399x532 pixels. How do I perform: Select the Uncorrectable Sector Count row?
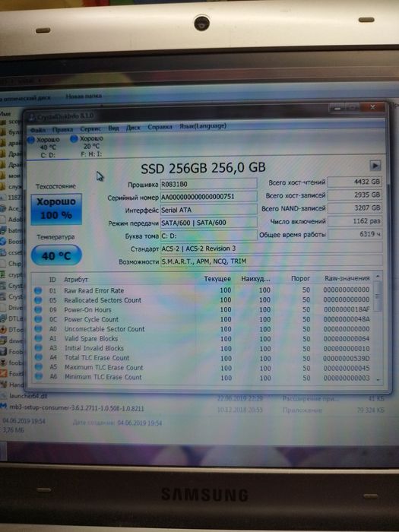click(x=203, y=329)
